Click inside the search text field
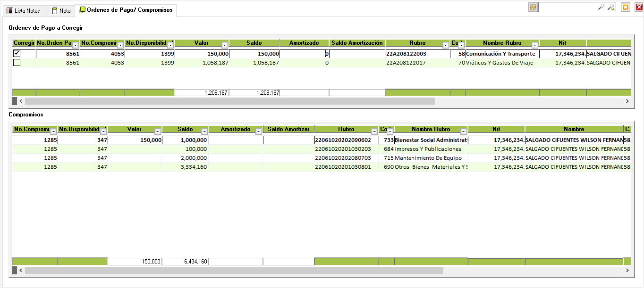644x288 pixels. coord(568,7)
